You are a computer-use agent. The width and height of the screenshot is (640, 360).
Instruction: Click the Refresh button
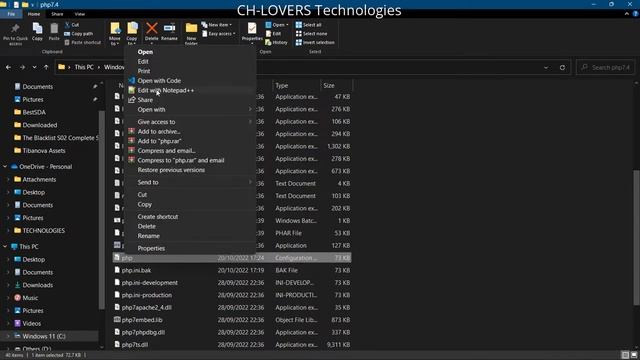pos(562,67)
